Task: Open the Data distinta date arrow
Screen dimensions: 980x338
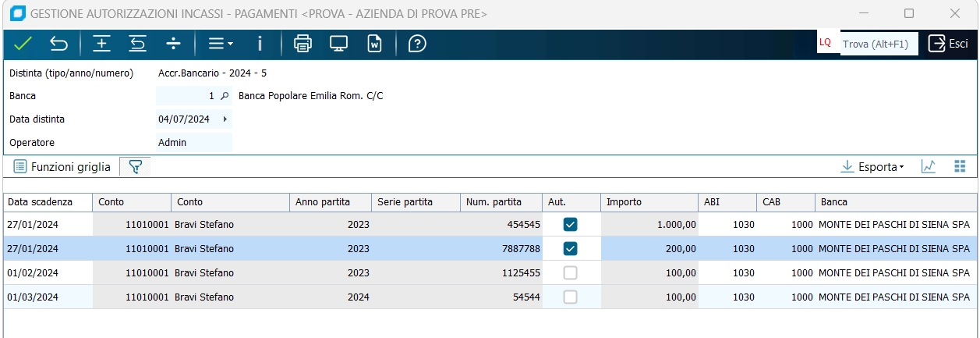Action: point(225,119)
